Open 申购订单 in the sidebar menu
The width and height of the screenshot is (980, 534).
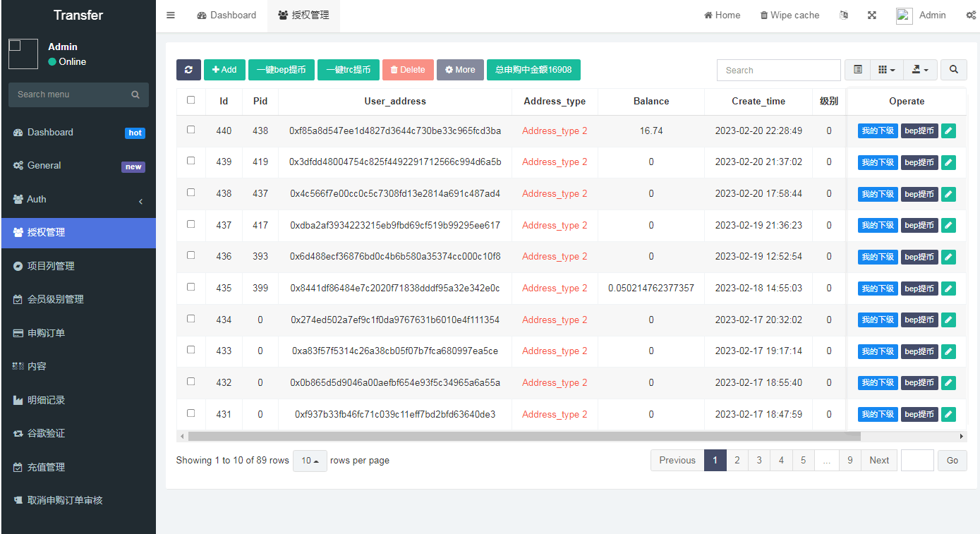pos(46,333)
